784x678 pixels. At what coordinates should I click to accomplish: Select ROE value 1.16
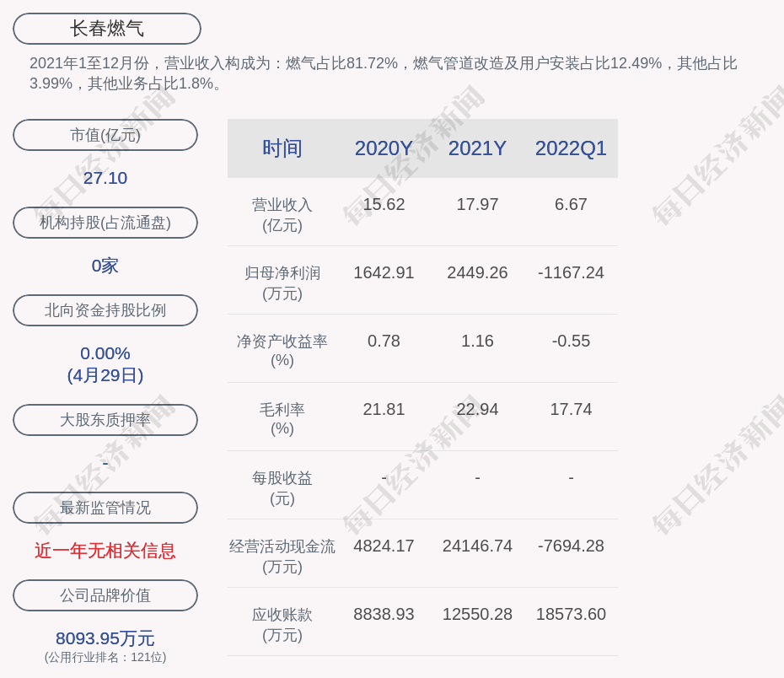pos(477,341)
